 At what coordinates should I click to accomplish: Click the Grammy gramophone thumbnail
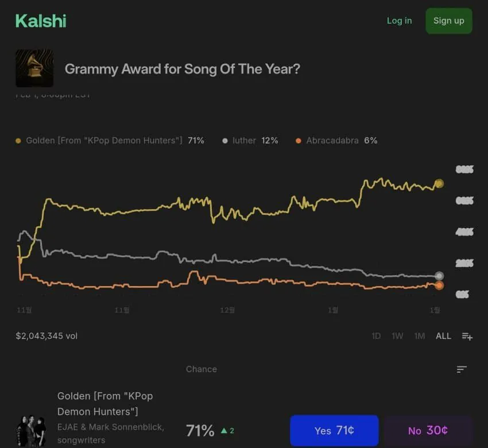pyautogui.click(x=34, y=68)
